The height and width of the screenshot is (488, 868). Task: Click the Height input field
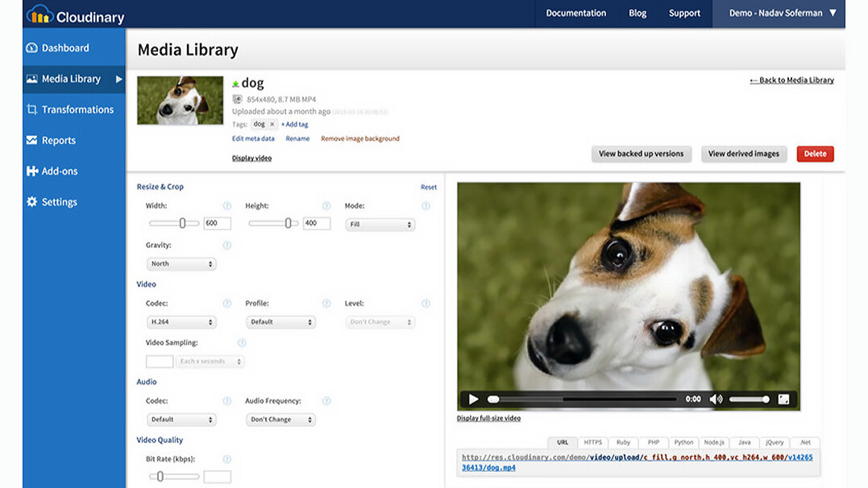click(316, 224)
